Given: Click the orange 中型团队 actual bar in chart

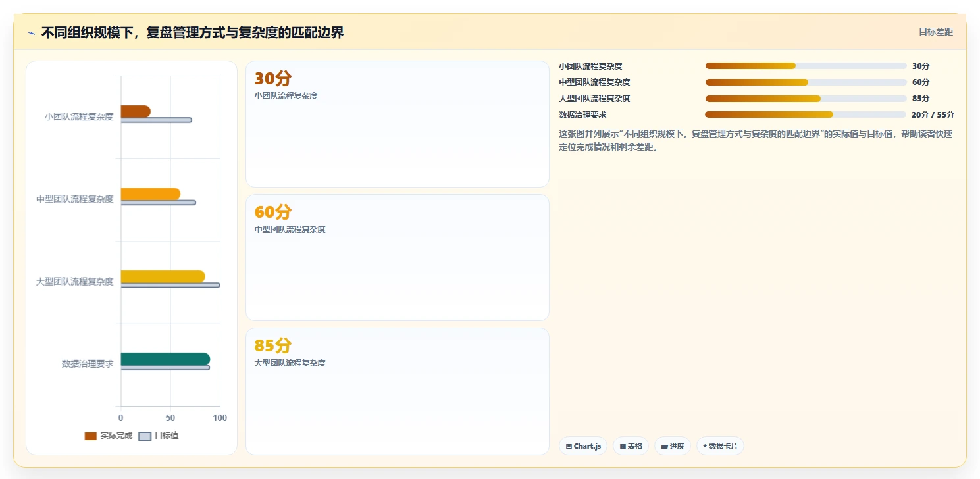Looking at the screenshot, I should point(151,194).
